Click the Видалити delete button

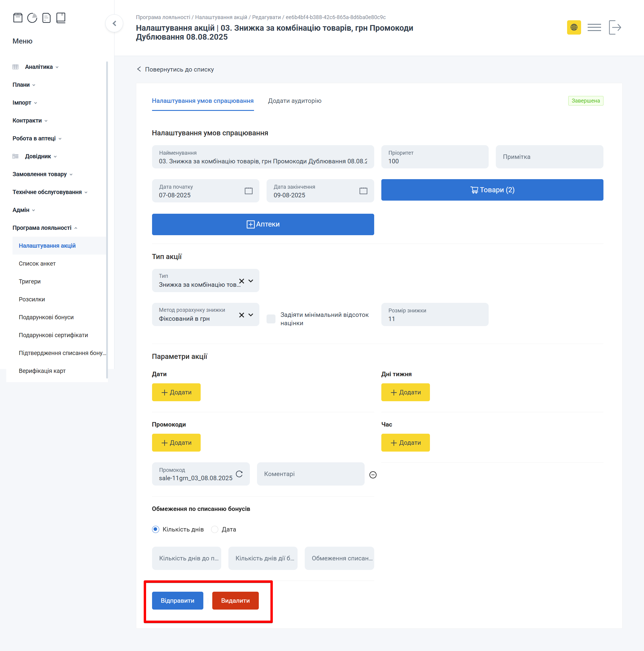click(x=235, y=600)
